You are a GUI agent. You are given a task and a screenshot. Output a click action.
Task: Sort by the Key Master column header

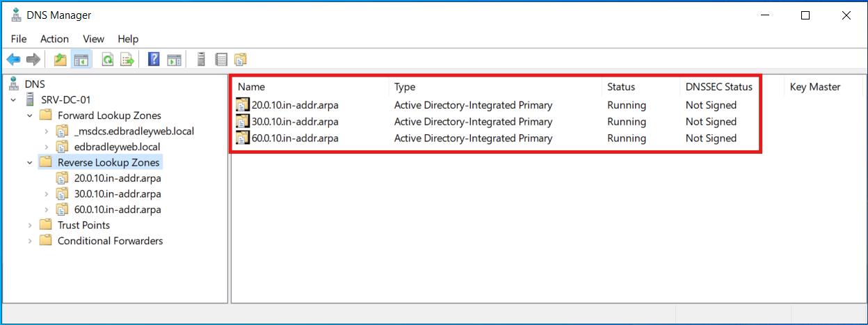click(823, 87)
